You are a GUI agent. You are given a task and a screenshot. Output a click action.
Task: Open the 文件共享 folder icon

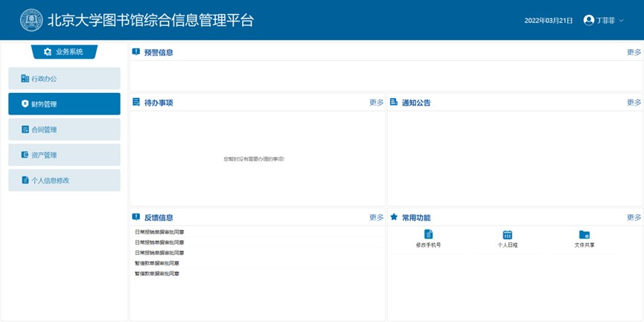tap(584, 234)
